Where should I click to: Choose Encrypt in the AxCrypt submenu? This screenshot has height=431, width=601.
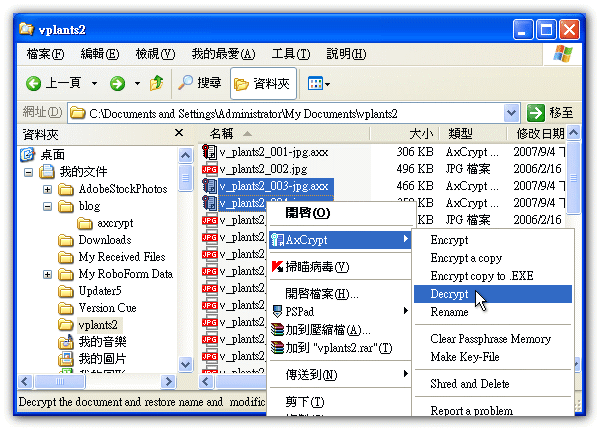493,240
